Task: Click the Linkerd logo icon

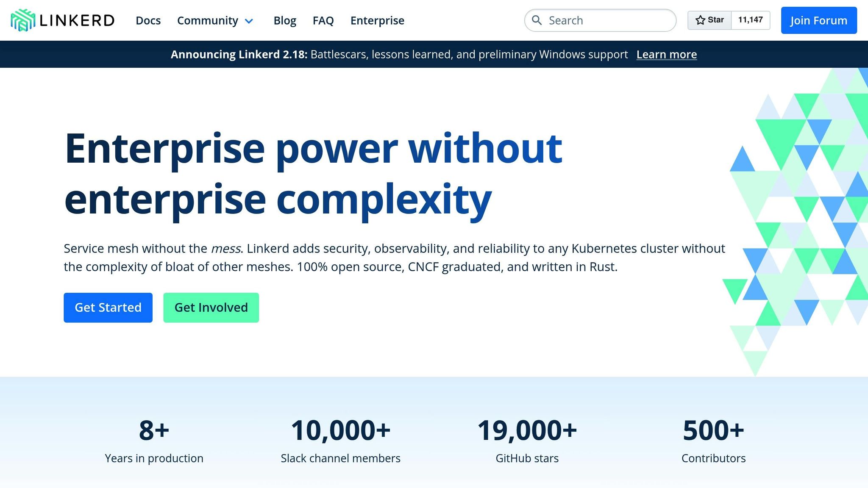Action: (23, 20)
